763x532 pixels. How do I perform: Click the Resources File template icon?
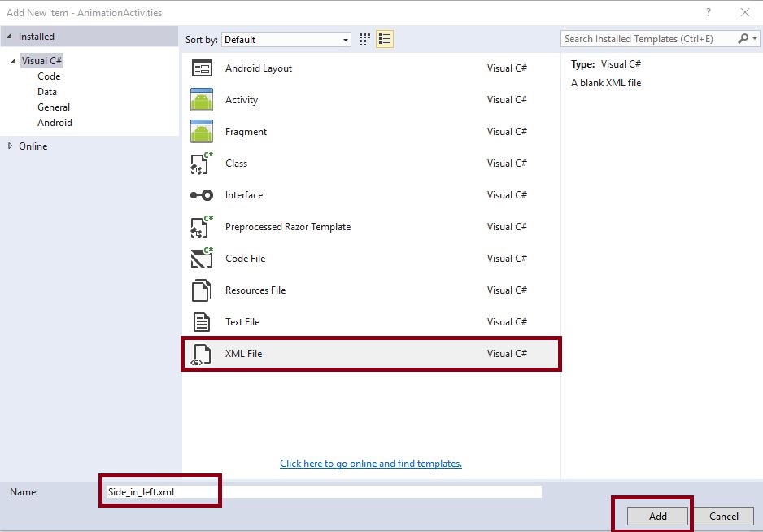click(202, 290)
